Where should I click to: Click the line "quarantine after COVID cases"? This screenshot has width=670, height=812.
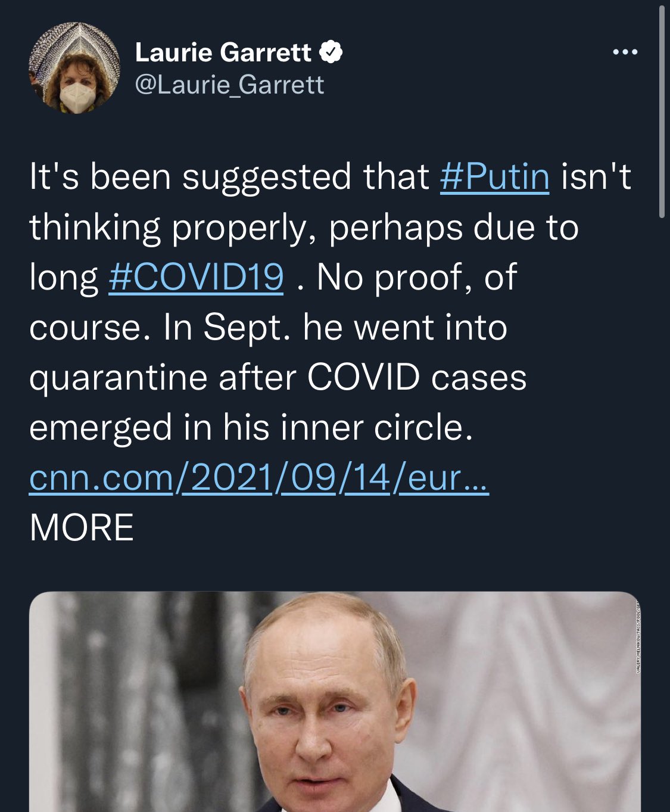pos(278,377)
